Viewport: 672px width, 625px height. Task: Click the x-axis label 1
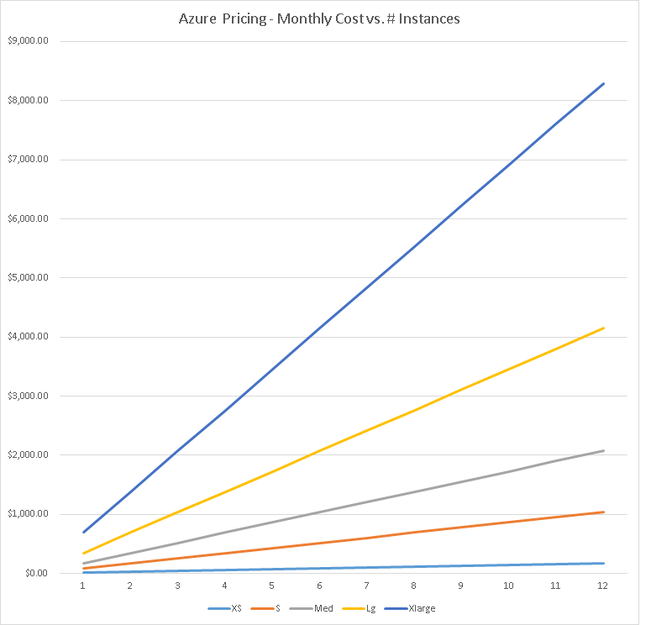pyautogui.click(x=82, y=586)
